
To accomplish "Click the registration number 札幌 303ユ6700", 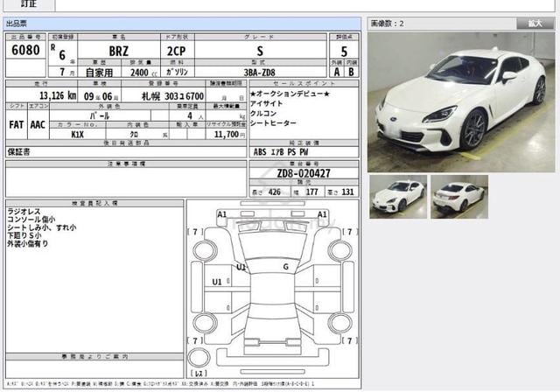I will pyautogui.click(x=173, y=96).
